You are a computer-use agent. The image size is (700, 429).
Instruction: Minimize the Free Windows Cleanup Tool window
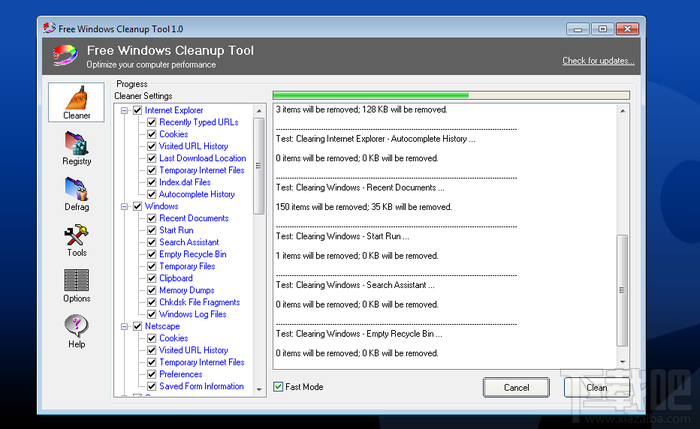pos(578,29)
